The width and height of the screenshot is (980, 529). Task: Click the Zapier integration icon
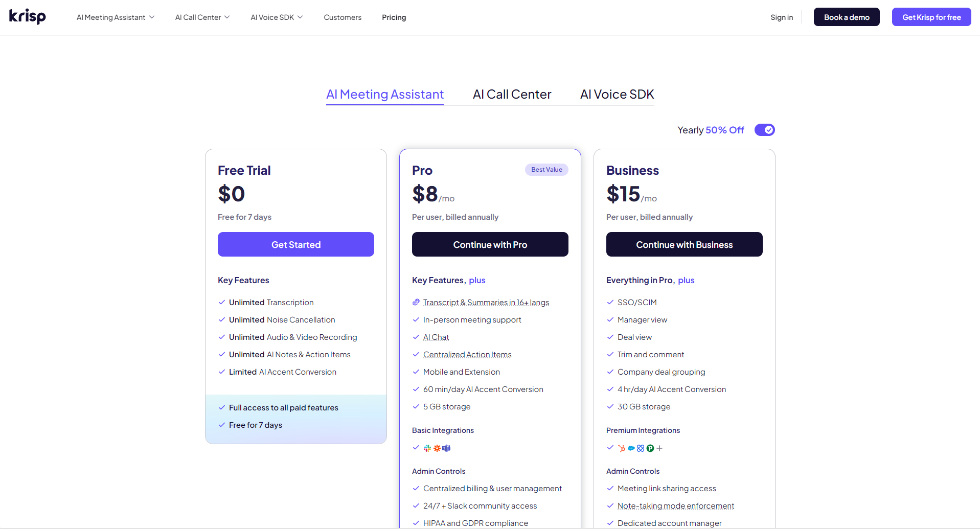point(437,448)
